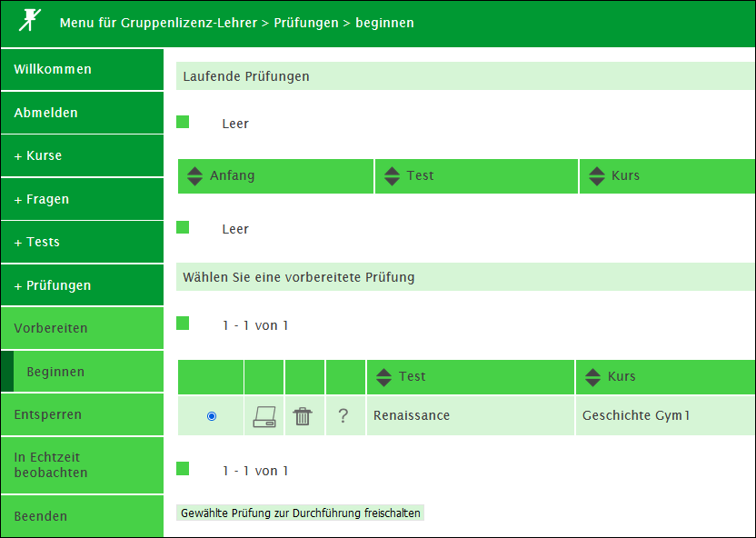Sort running exams by Anfang column
The height and width of the screenshot is (538, 756).
(194, 176)
